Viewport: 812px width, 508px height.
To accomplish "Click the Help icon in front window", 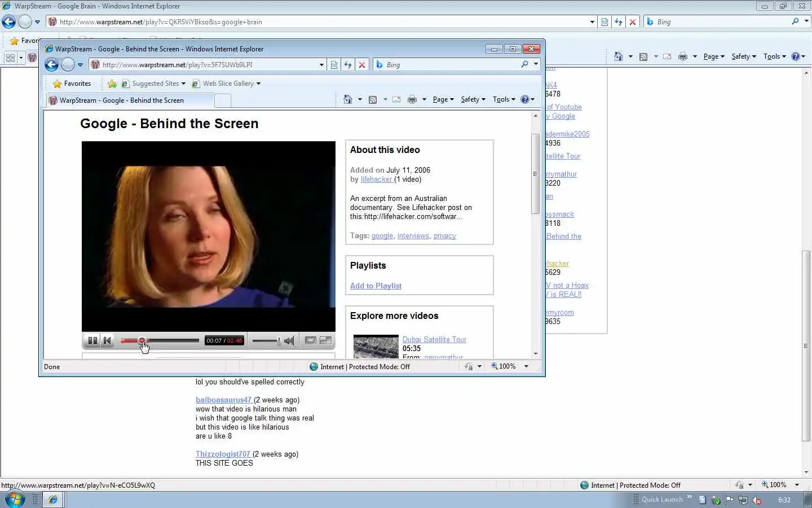I will (x=525, y=99).
